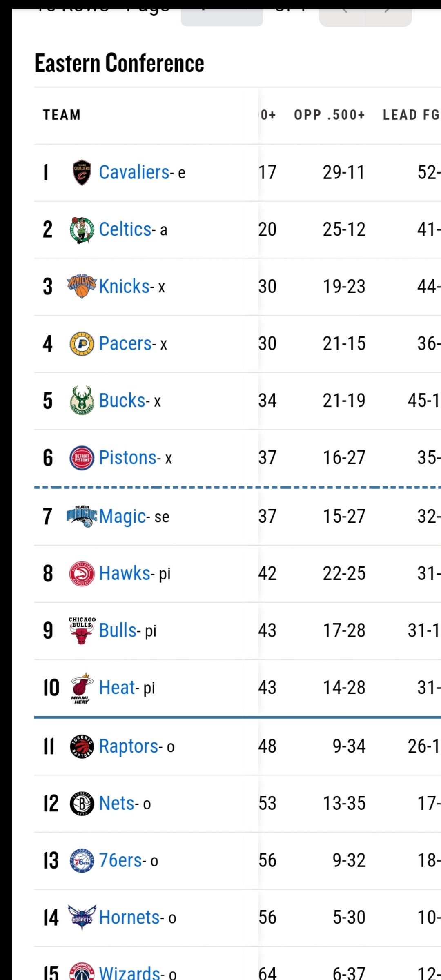Open the 76ers team link
Viewport: 441px width, 980px height.
click(120, 861)
